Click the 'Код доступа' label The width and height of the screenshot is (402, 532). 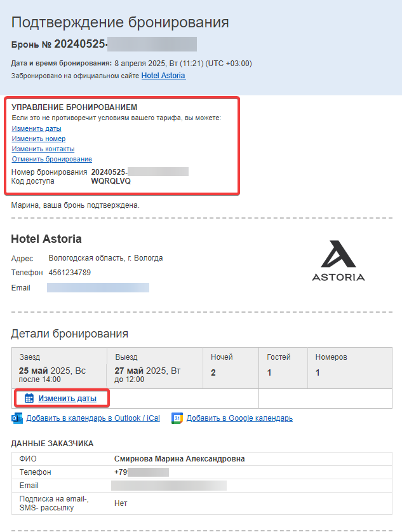32,181
